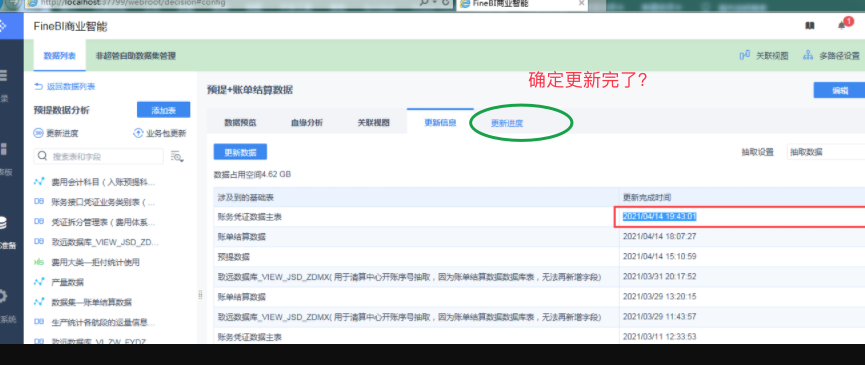Click the 关联视图 icon button in top-right bar
Screen dimensions: 865x365
(x=763, y=56)
